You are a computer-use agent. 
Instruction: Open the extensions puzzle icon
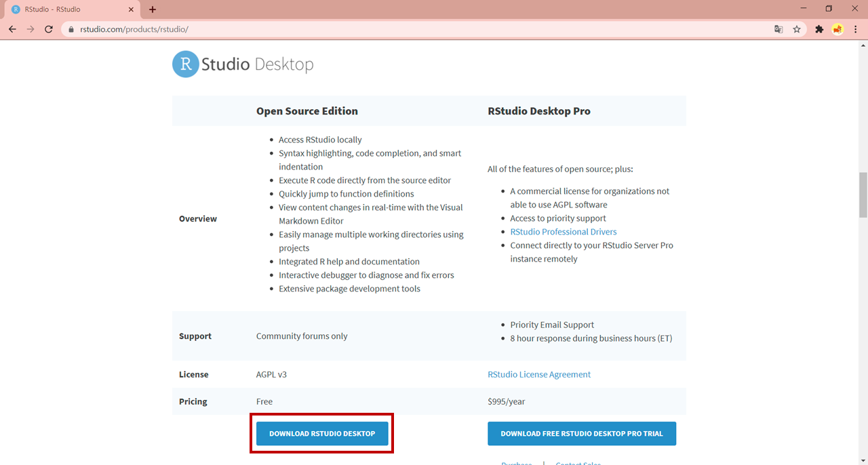click(x=819, y=29)
